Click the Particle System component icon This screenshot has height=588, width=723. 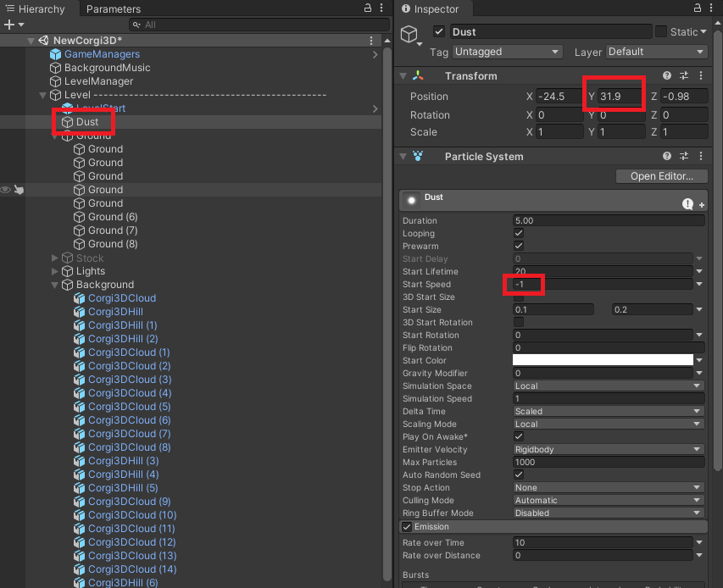[x=415, y=156]
